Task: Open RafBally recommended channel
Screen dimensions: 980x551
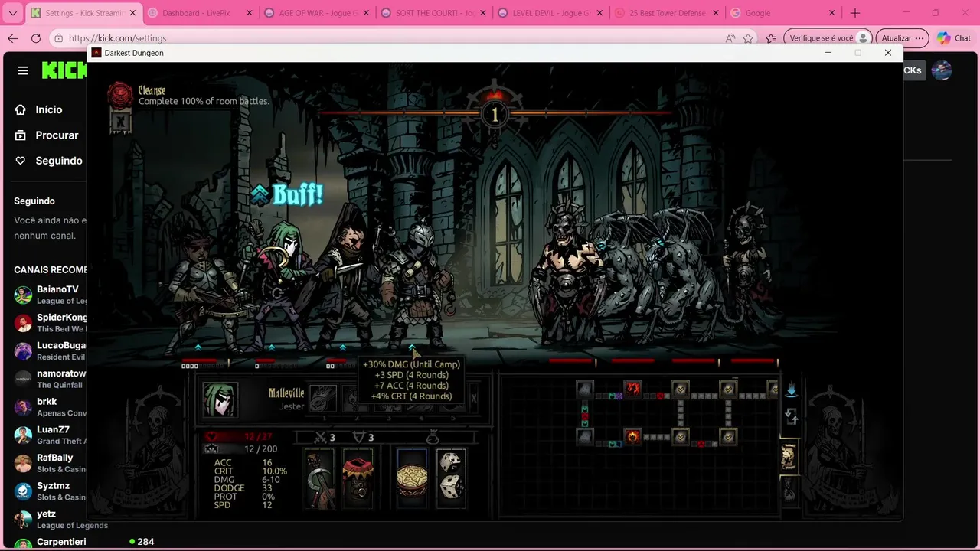Action: [51, 463]
